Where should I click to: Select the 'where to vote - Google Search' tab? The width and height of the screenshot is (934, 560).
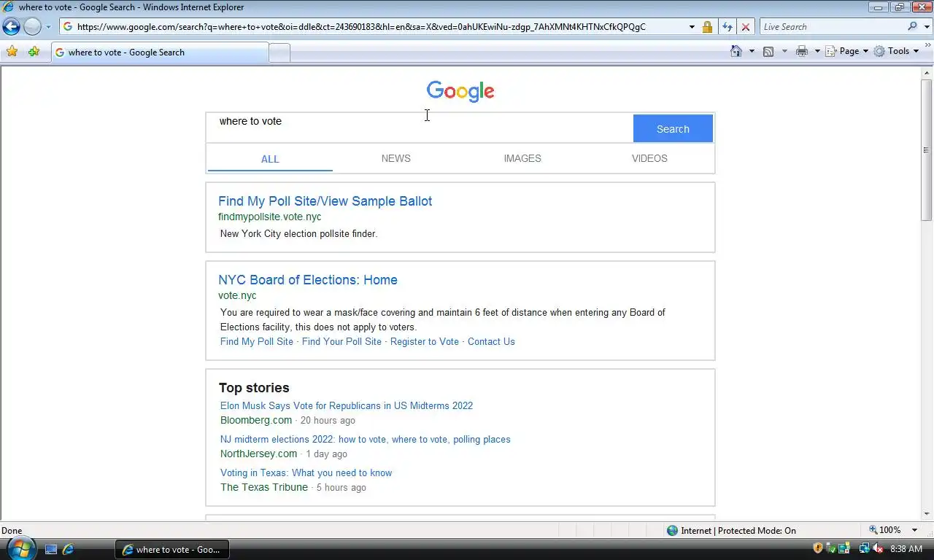pos(160,52)
